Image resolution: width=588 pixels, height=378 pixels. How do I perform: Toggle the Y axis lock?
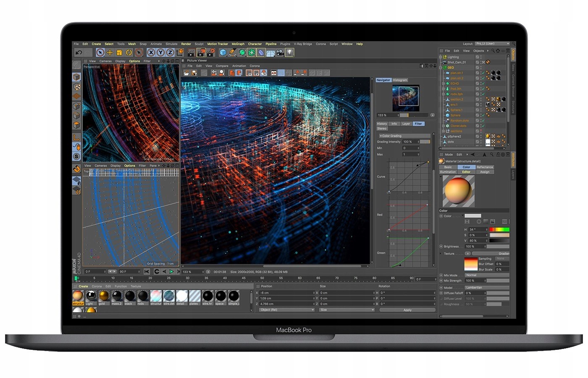pos(160,52)
